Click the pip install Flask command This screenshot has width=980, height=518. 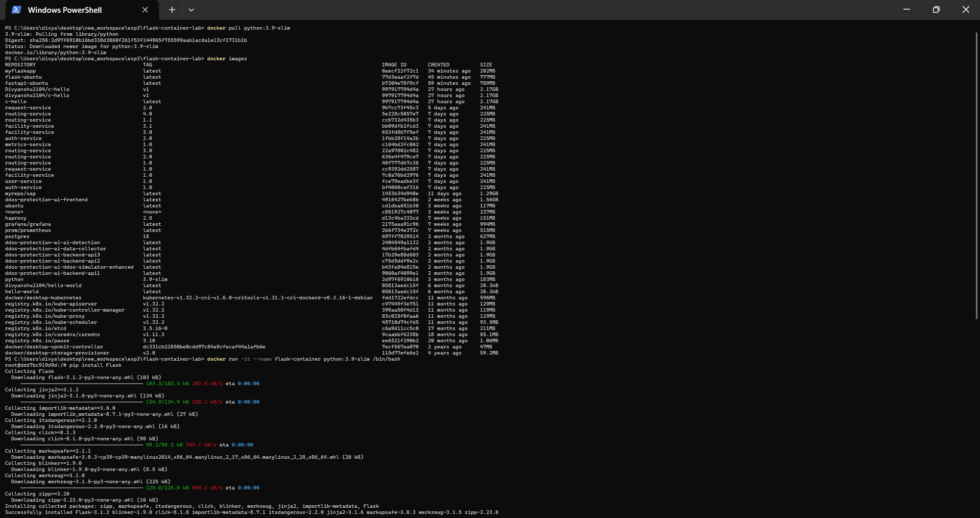(95, 365)
